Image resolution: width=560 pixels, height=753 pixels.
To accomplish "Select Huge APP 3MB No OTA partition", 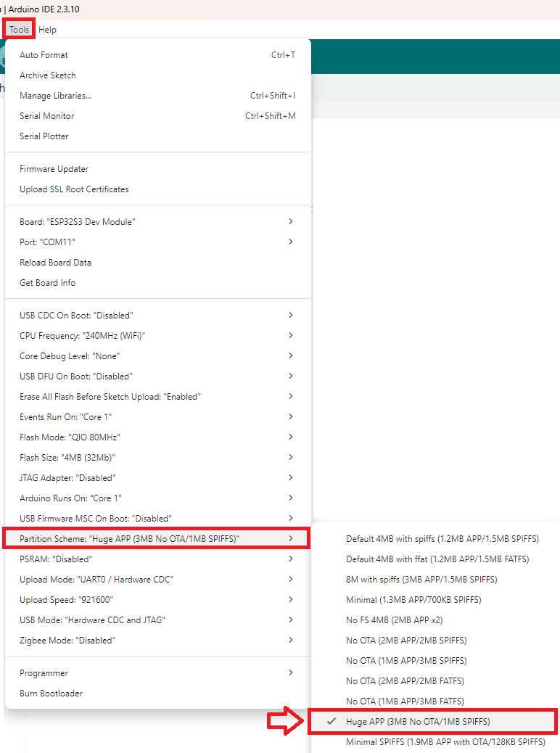I will (436, 722).
